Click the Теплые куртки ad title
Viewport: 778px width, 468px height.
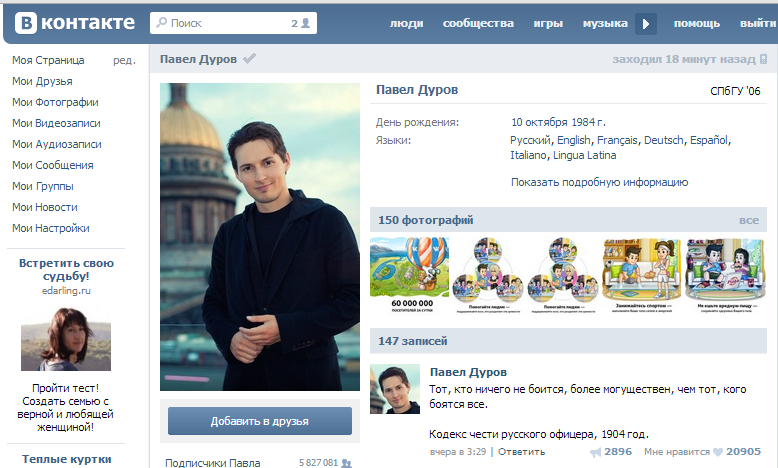(x=66, y=460)
